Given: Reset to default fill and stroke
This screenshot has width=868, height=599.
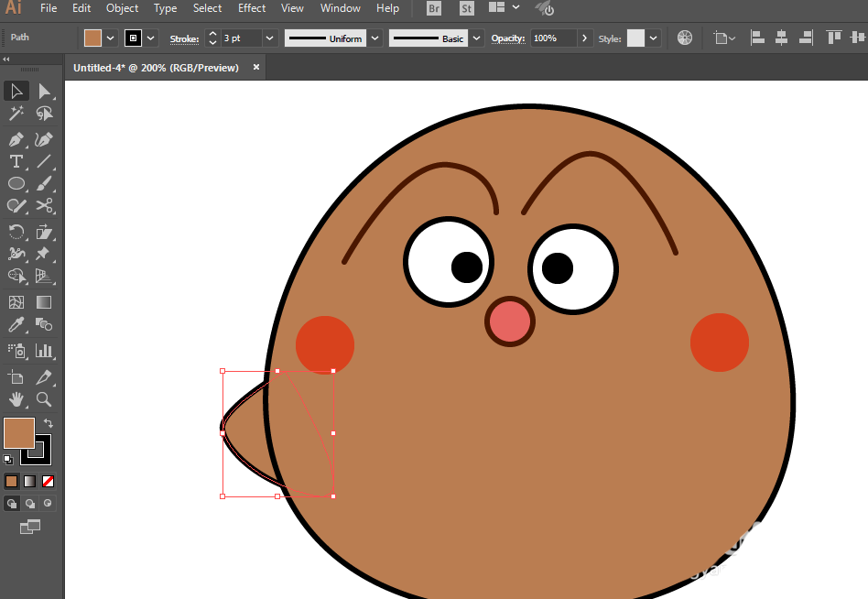Looking at the screenshot, I should [x=8, y=459].
